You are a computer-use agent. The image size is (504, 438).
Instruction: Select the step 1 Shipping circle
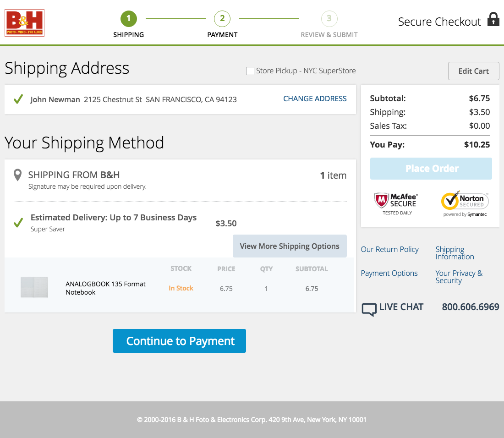(128, 19)
